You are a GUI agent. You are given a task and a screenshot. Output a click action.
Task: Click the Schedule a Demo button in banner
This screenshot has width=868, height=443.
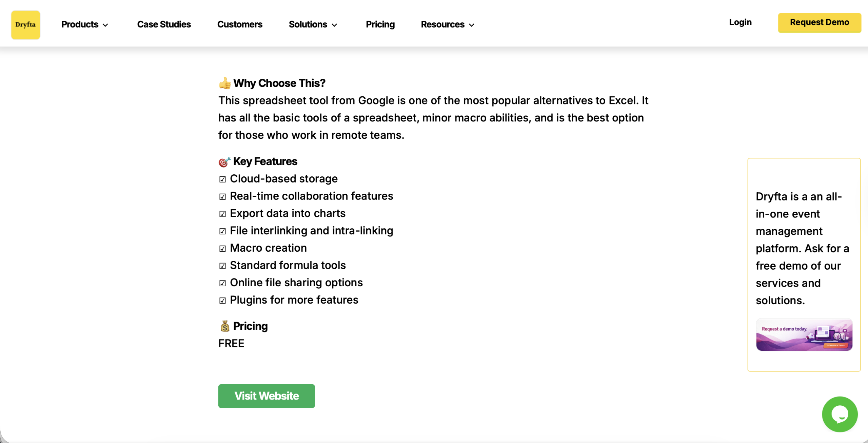pos(835,345)
